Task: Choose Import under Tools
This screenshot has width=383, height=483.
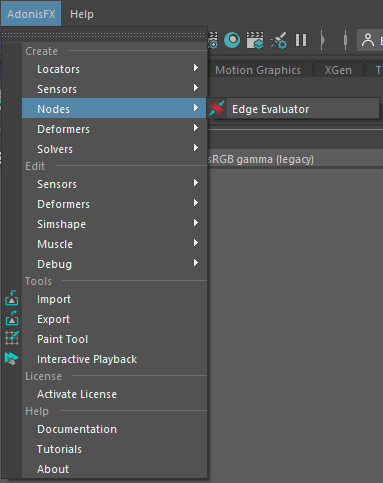Action: click(x=114, y=299)
